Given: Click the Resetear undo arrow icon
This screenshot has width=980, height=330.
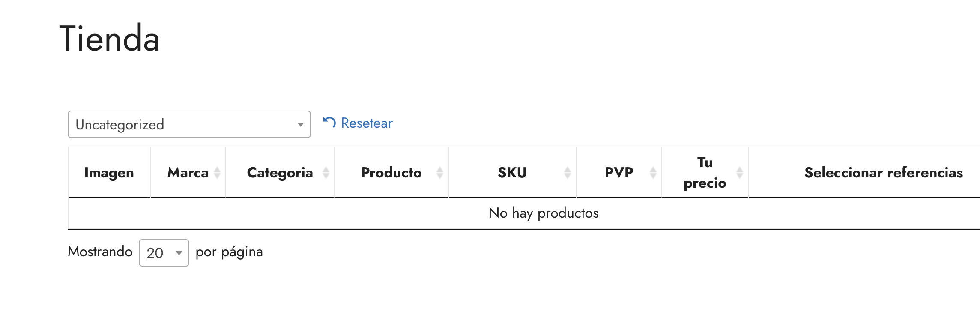Looking at the screenshot, I should pos(329,123).
